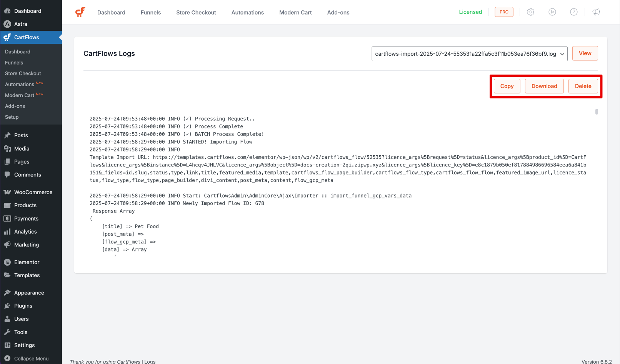
Task: Click the megaphone announcements icon
Action: (x=596, y=12)
